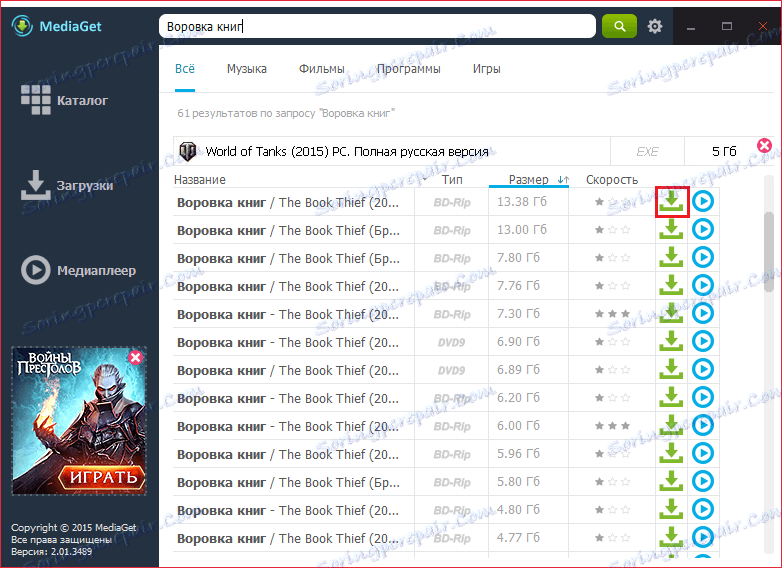Screen dimensions: 782x568
Task: Download the 4.77 Гб result
Action: tap(671, 537)
